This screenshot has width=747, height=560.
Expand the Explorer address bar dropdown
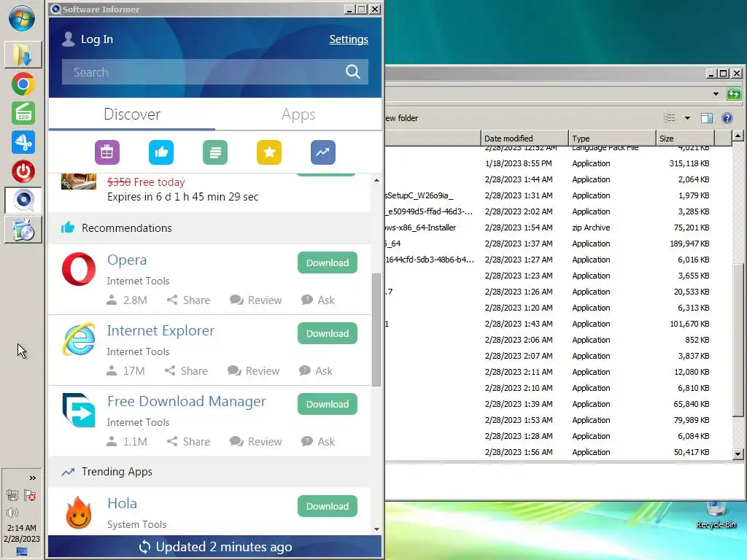716,94
